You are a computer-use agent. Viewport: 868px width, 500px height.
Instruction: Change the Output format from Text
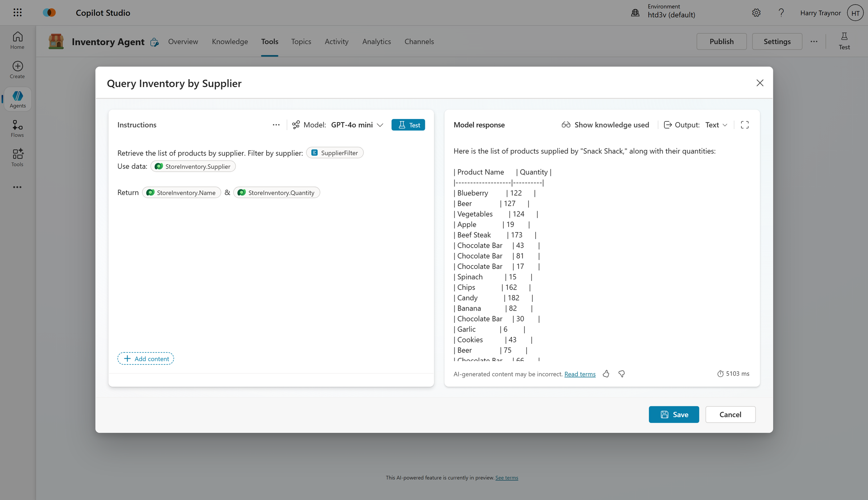pos(716,125)
